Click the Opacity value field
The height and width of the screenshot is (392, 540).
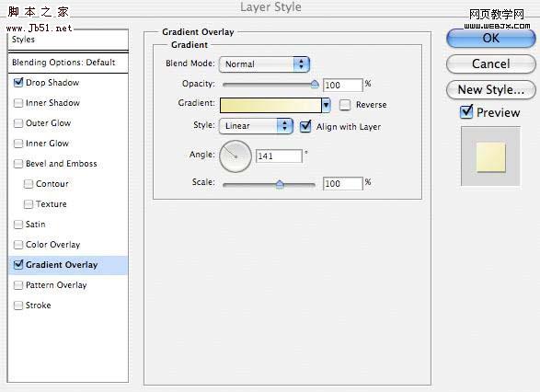pos(342,85)
